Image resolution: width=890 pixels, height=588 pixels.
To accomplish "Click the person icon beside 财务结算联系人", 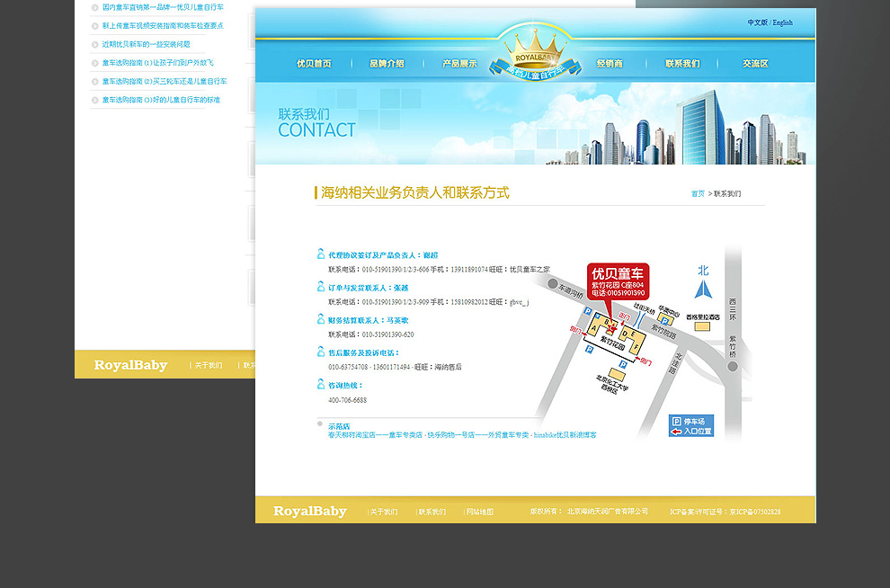I will point(321,319).
